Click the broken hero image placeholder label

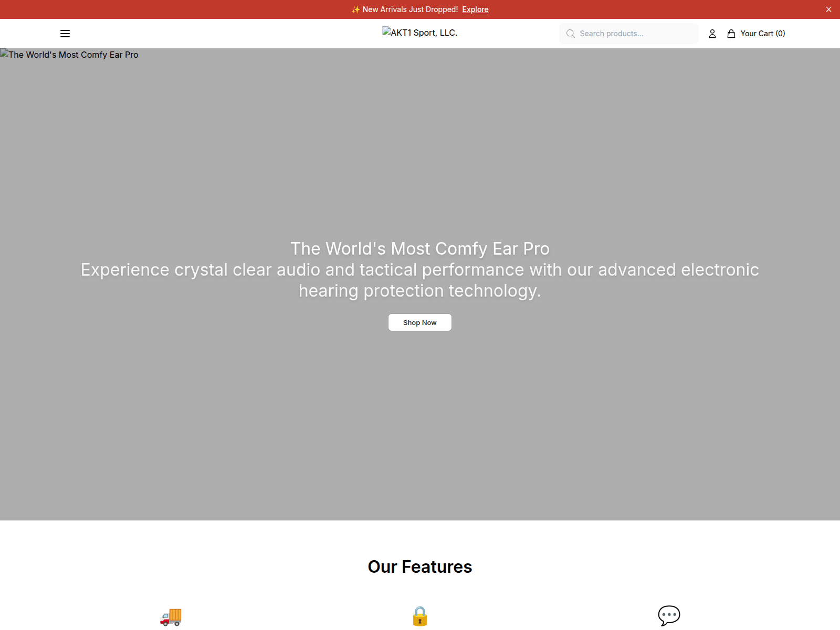tap(69, 55)
